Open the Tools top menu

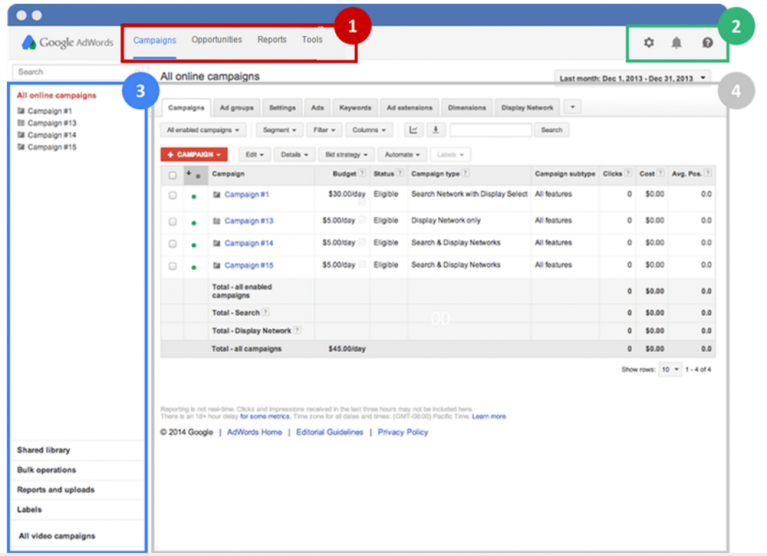[312, 40]
